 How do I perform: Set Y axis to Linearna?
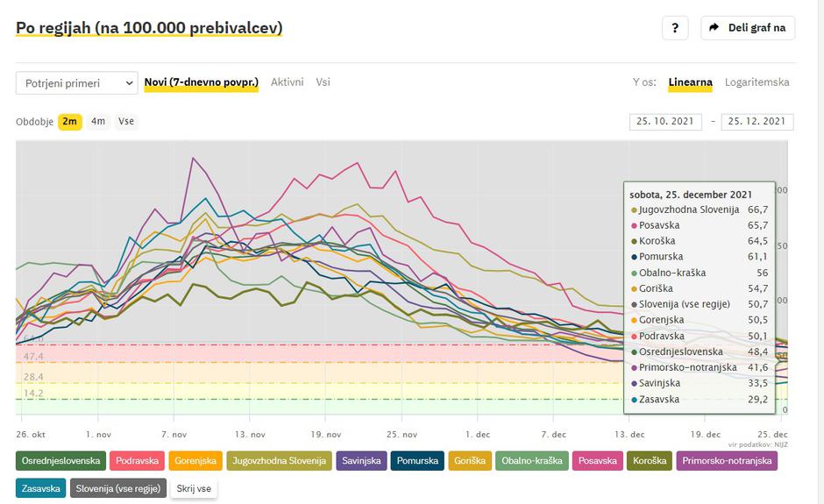tap(690, 82)
